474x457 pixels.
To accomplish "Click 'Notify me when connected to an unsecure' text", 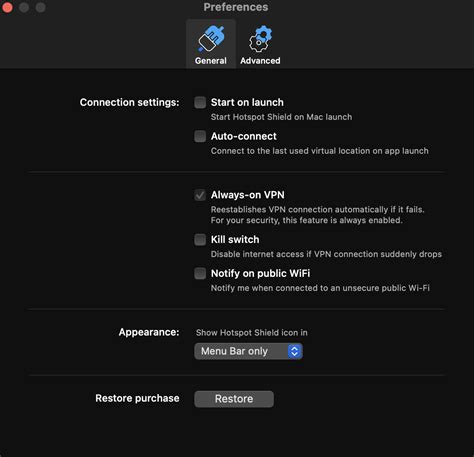I will [x=320, y=288].
